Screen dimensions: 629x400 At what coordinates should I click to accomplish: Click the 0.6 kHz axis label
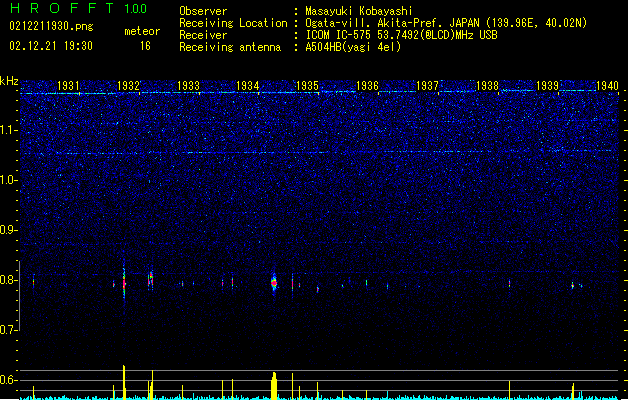9,380
